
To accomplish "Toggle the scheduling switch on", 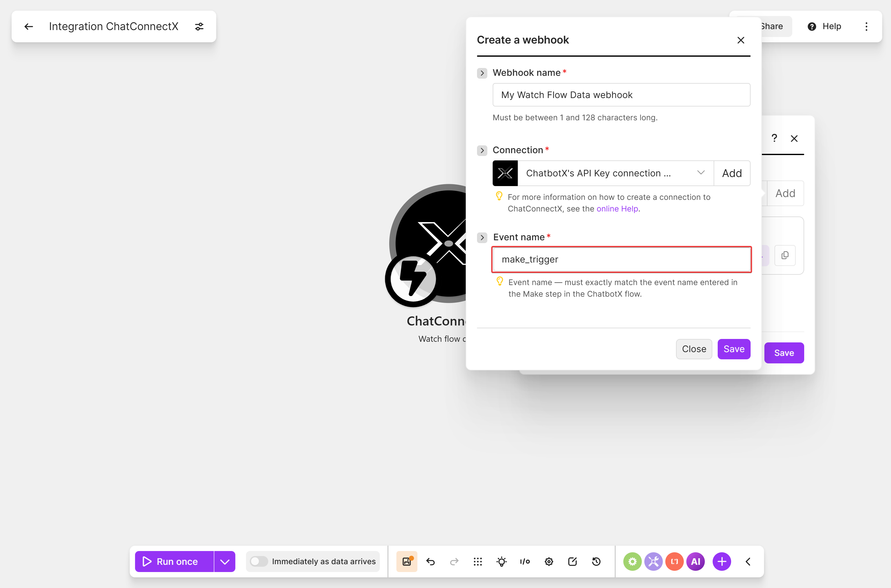I will [259, 561].
